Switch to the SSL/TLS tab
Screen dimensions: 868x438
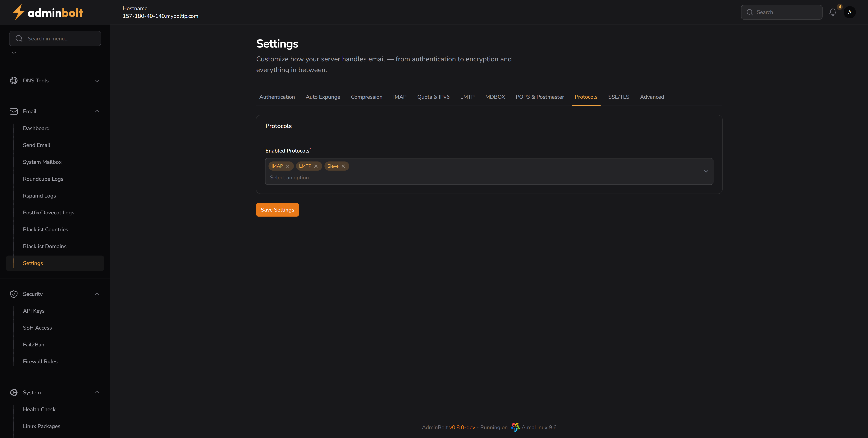point(618,97)
